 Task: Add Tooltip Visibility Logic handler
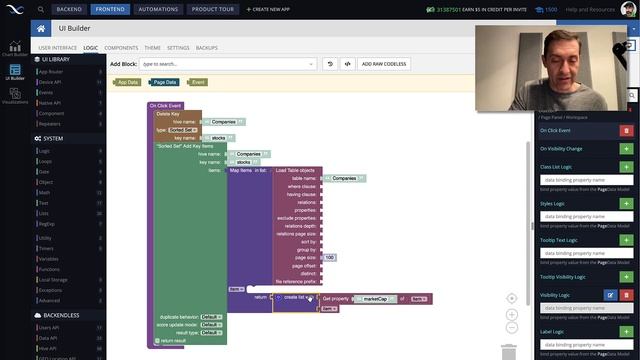click(627, 277)
